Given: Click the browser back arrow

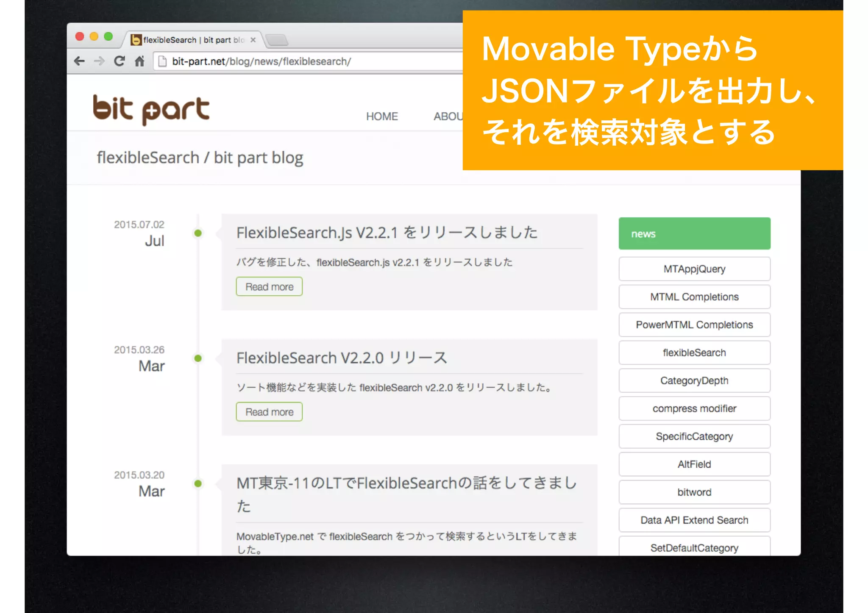Looking at the screenshot, I should (79, 61).
